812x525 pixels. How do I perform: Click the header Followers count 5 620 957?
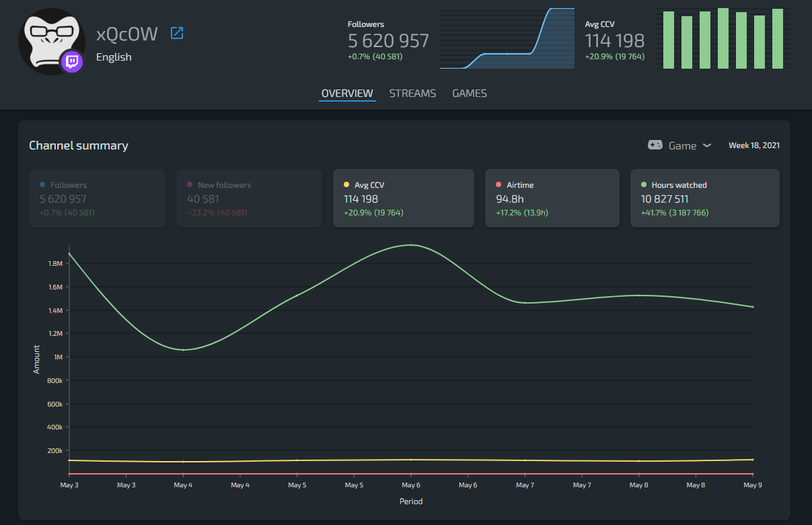click(x=388, y=41)
